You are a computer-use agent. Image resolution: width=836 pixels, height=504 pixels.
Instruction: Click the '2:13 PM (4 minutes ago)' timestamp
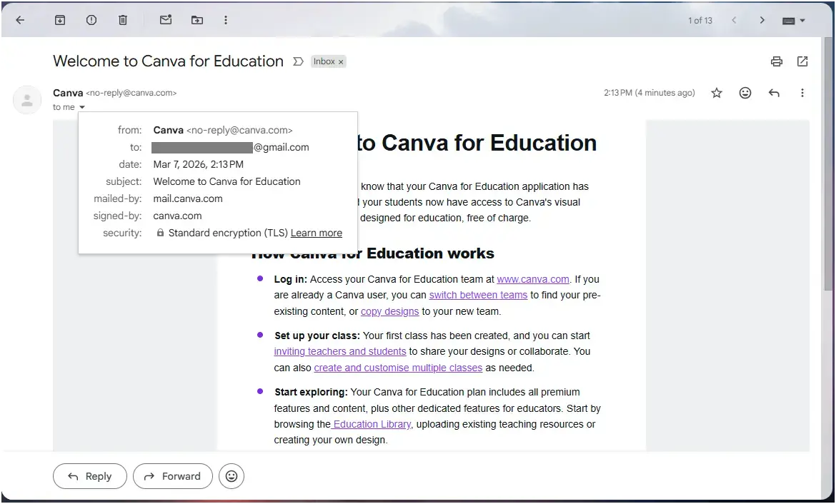tap(650, 93)
